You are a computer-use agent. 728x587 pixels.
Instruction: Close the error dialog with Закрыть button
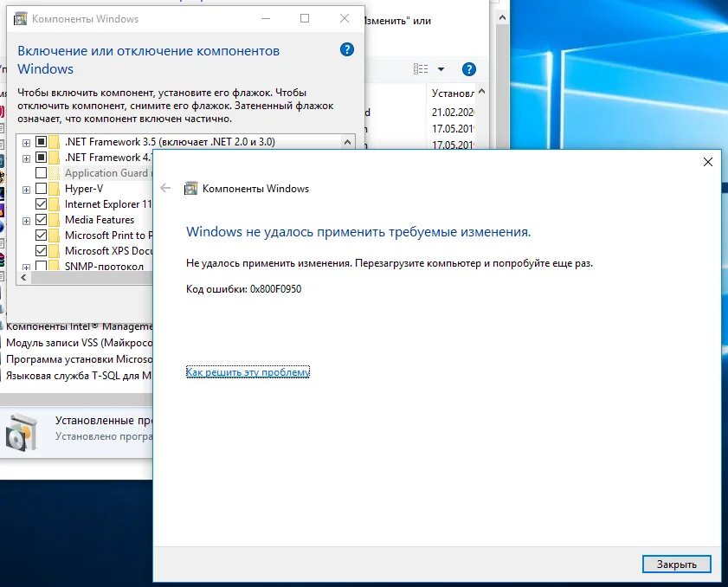click(676, 564)
